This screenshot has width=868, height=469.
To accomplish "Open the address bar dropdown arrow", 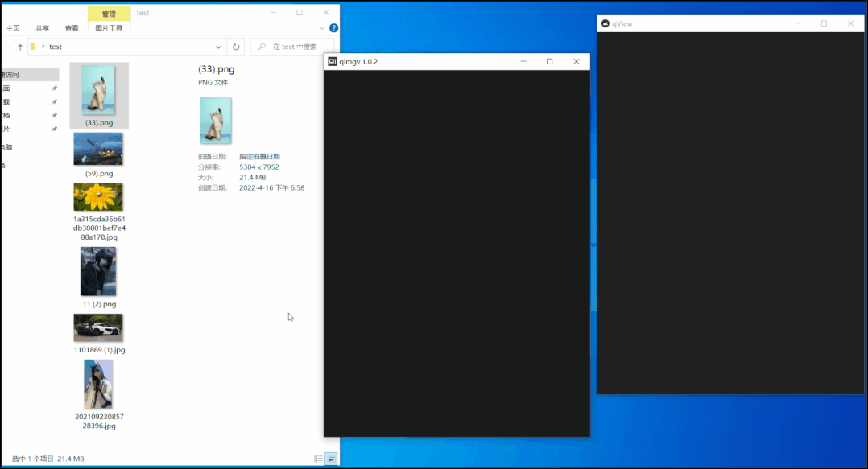I will coord(217,47).
